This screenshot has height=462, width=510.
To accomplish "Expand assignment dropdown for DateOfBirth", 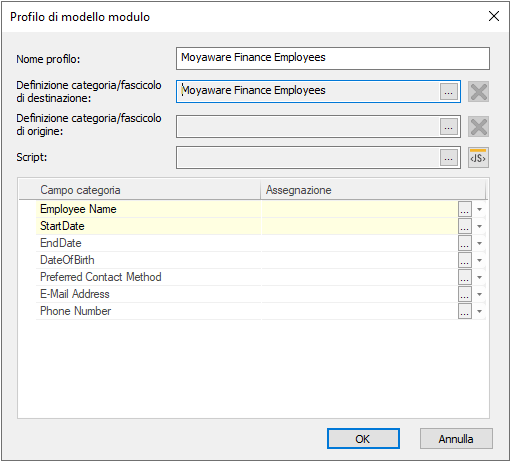I will click(x=479, y=260).
